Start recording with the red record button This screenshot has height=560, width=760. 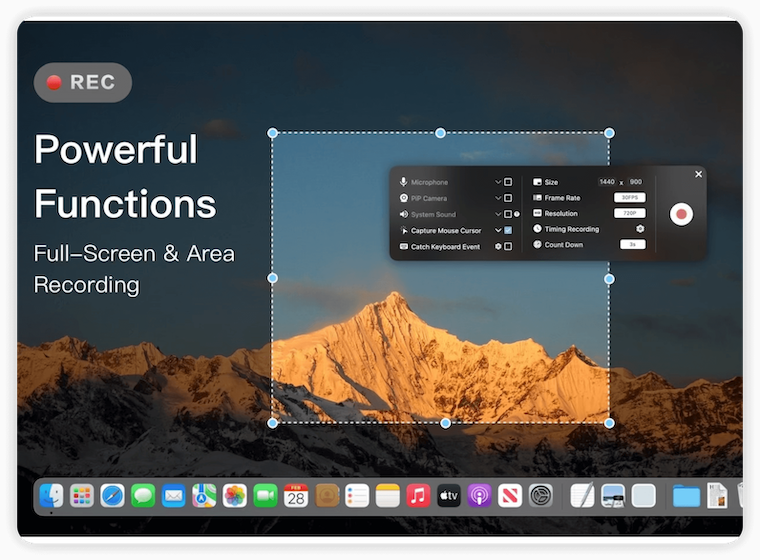tap(681, 213)
